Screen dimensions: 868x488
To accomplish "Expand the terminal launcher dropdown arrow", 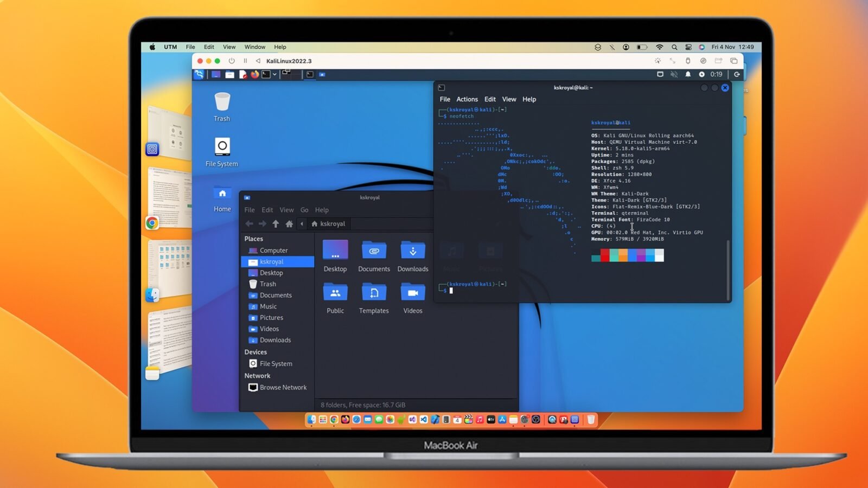I will click(x=275, y=74).
